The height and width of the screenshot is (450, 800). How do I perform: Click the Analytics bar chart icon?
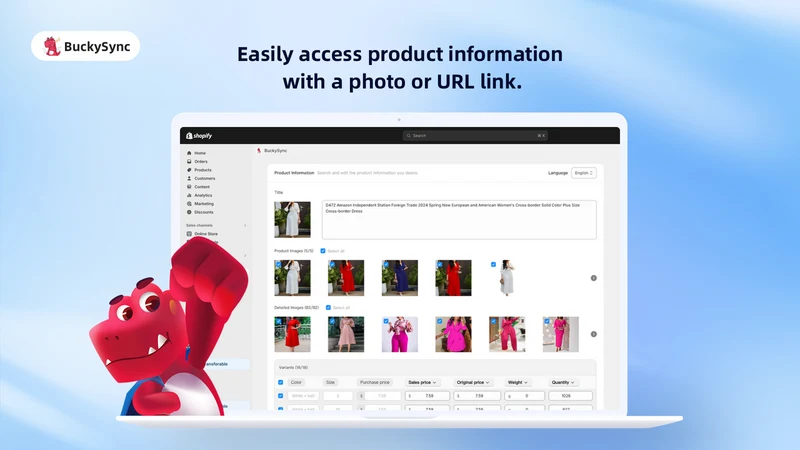pyautogui.click(x=189, y=195)
